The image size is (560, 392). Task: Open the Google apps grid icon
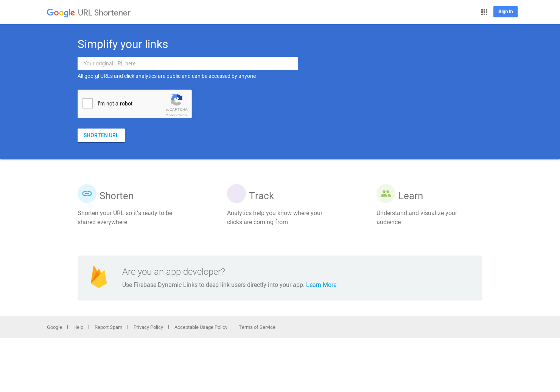(x=484, y=12)
